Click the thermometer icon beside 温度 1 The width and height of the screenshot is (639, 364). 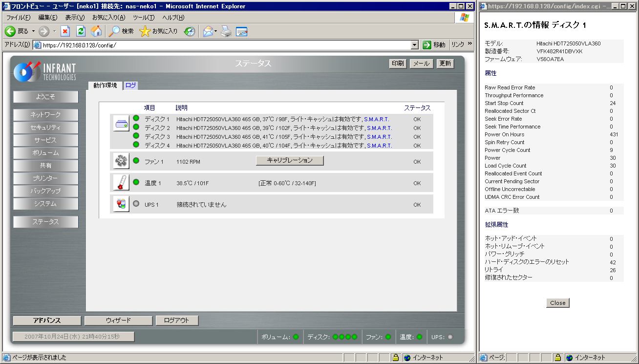tap(121, 183)
